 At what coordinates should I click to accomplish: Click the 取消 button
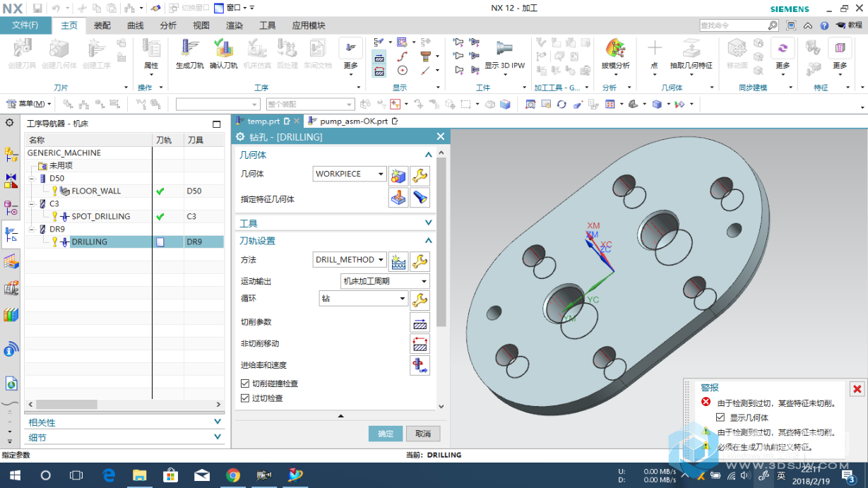423,434
